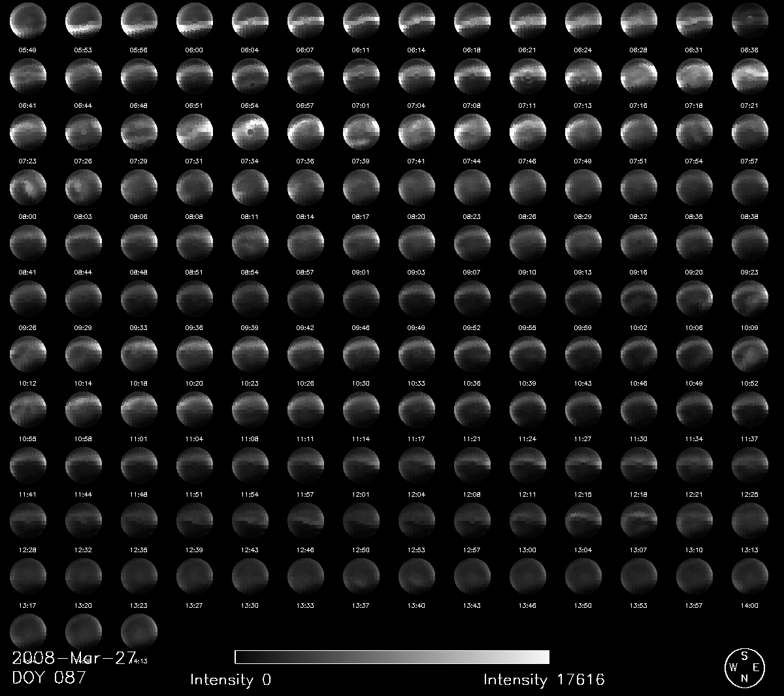Select the globe image labeled 08:11
The image size is (784, 696).
click(250, 188)
